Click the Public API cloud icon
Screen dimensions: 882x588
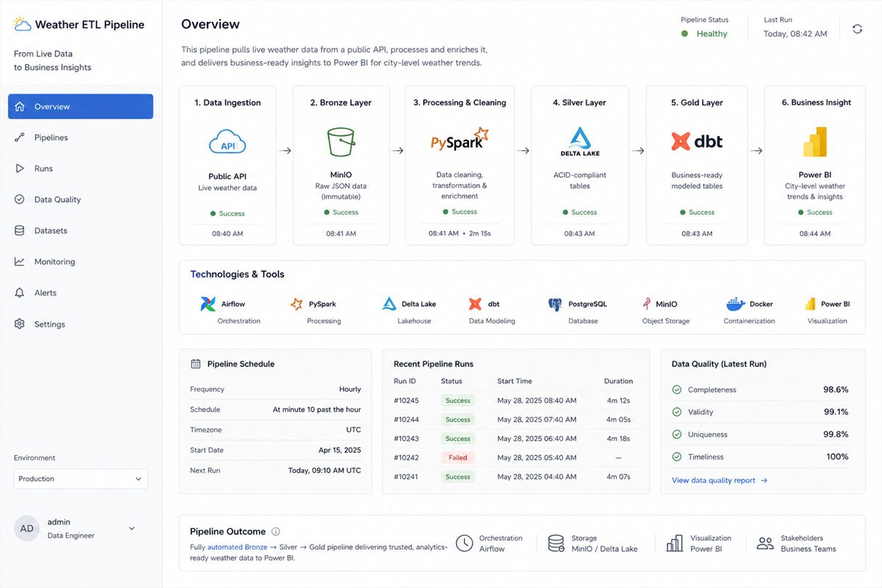point(228,142)
